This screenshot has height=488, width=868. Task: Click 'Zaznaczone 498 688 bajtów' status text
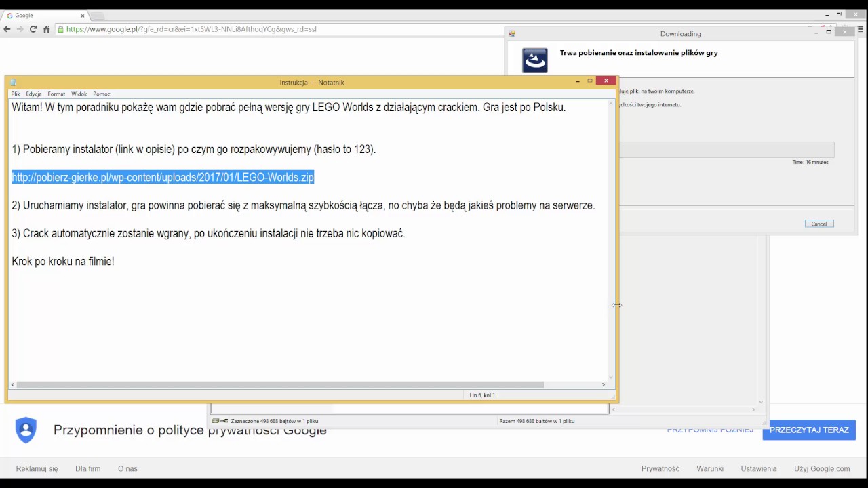[x=275, y=421]
